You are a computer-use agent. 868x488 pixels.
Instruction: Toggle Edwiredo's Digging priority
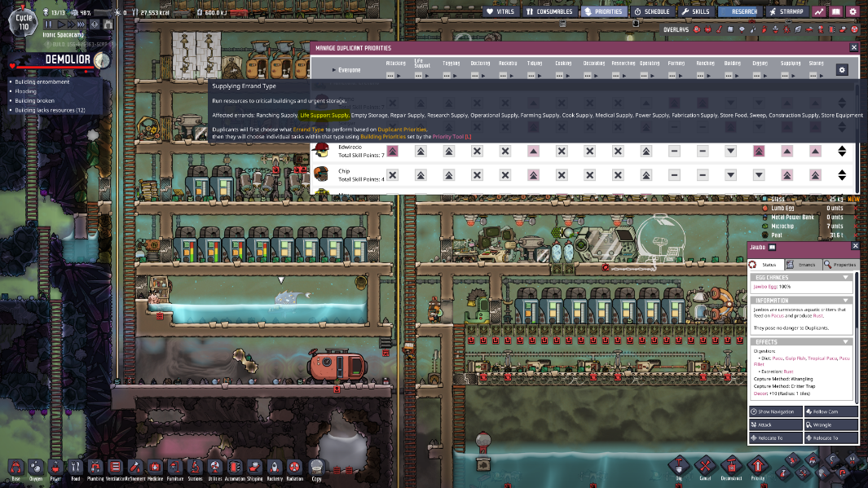pos(759,151)
